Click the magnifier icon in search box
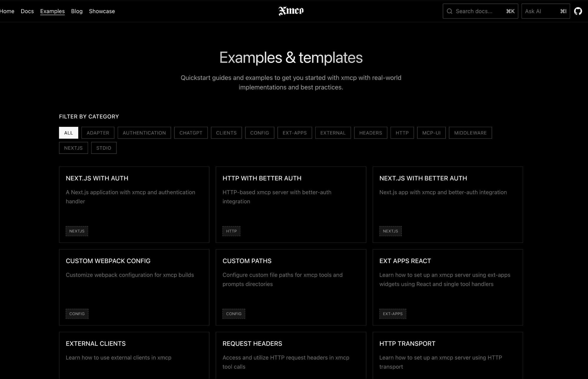 449,11
